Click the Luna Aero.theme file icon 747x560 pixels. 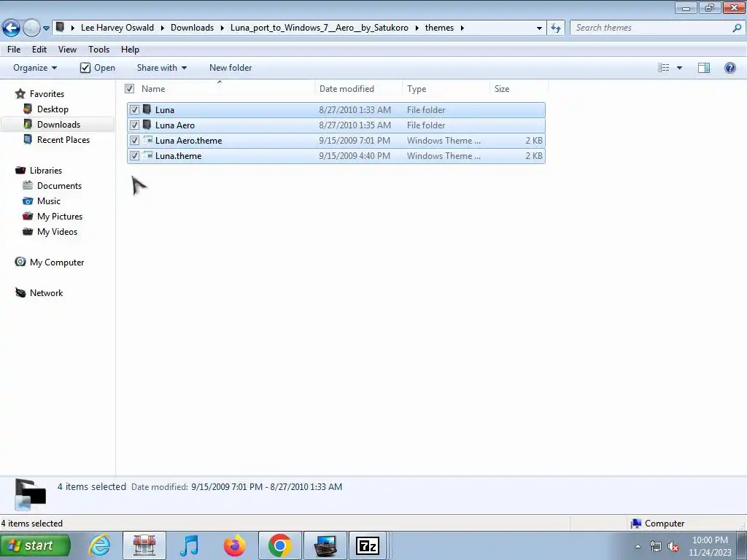pos(147,140)
